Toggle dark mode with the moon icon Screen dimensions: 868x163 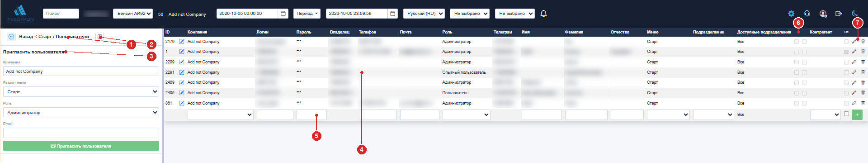click(x=854, y=14)
